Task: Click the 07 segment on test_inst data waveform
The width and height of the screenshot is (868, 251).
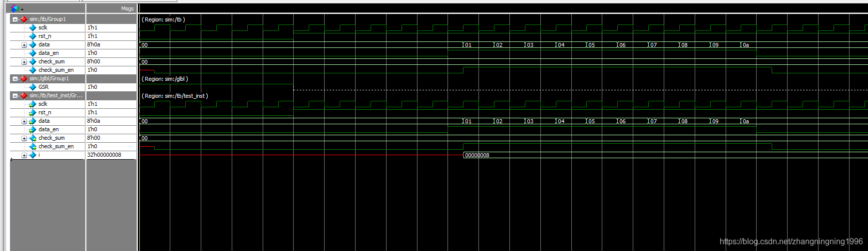Action: 653,121
